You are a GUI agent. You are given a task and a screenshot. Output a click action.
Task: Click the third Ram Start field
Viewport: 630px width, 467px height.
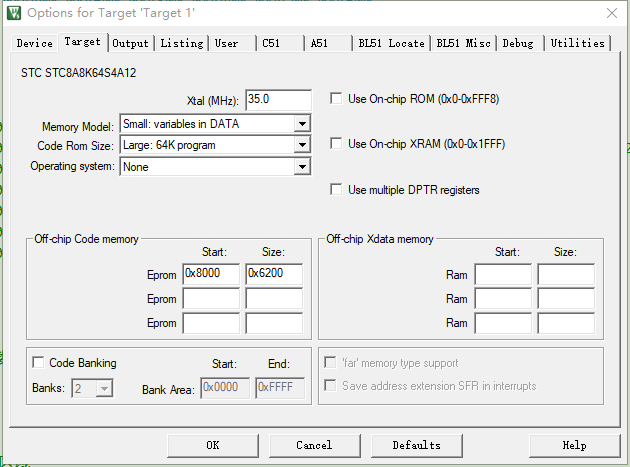[503, 323]
